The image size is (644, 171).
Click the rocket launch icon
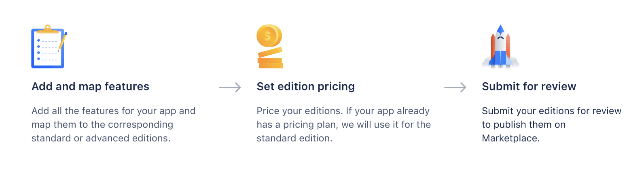tap(500, 47)
